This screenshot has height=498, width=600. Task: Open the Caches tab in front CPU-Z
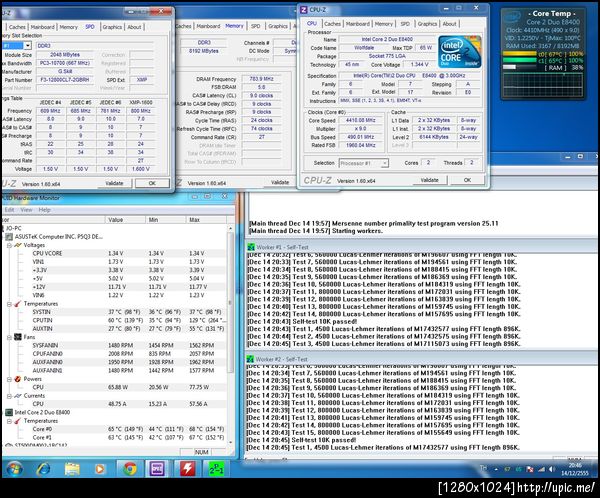pos(332,24)
